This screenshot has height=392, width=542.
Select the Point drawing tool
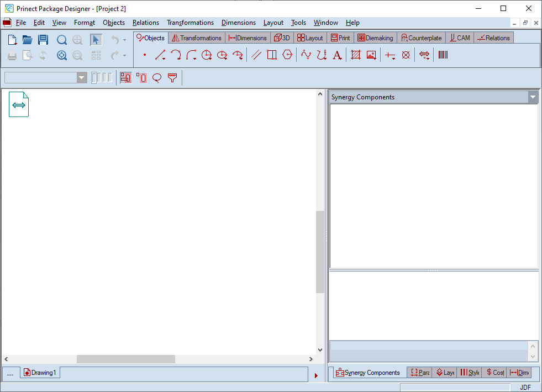click(145, 55)
